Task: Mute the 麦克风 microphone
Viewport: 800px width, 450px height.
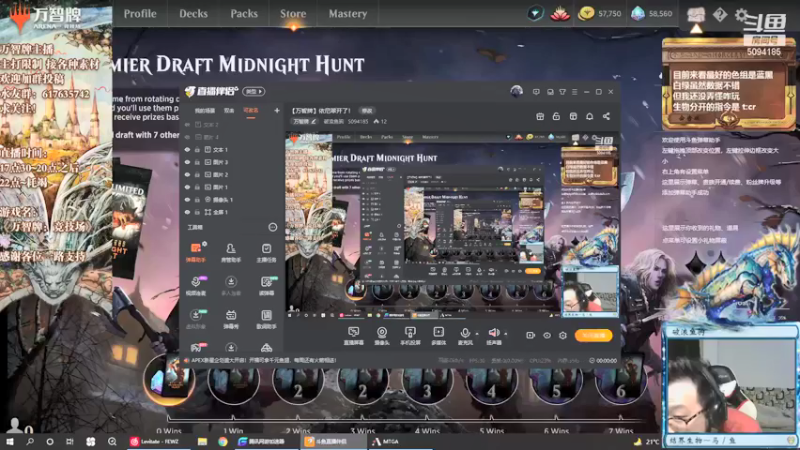Action: [465, 336]
